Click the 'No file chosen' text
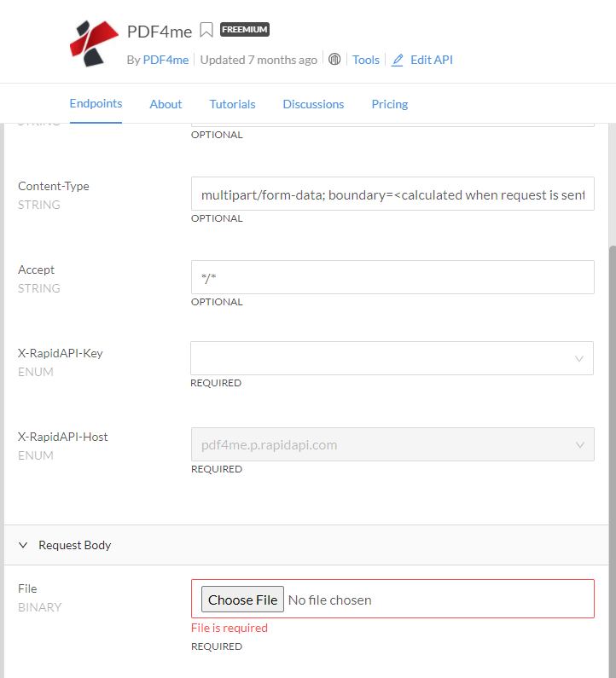The image size is (616, 678). point(329,600)
